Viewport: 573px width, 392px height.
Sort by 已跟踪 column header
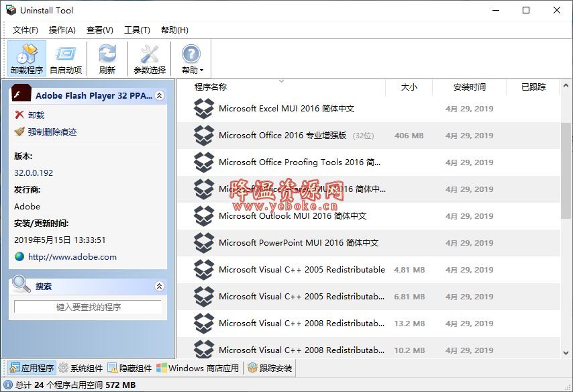click(533, 87)
